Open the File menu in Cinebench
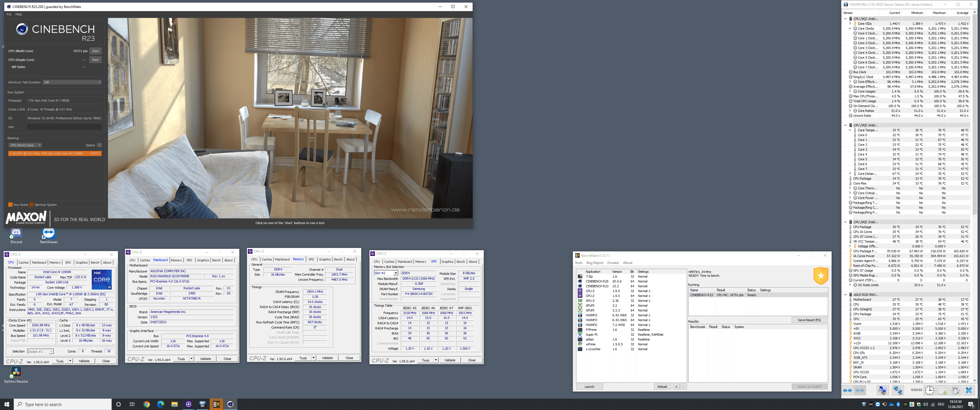 click(x=9, y=15)
